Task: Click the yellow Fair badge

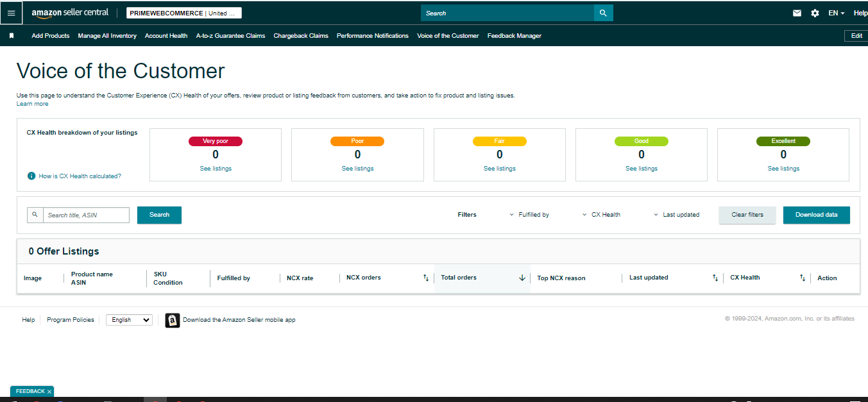Action: [x=500, y=141]
